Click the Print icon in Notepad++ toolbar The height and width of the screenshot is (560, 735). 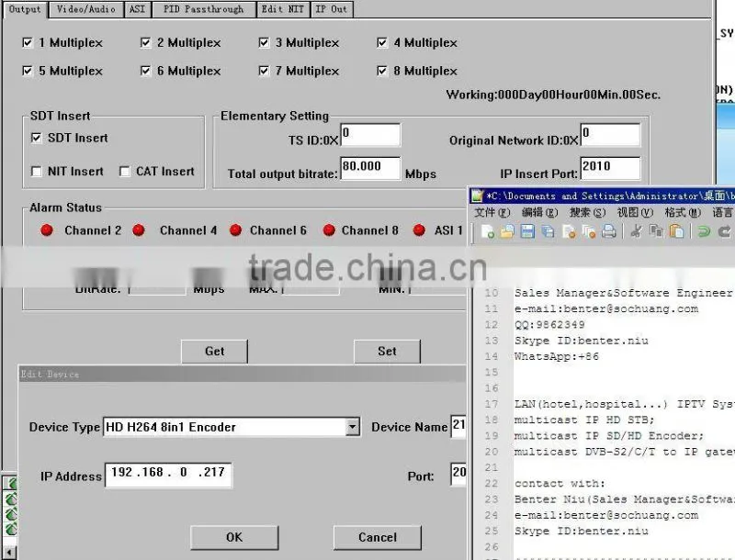pos(609,231)
